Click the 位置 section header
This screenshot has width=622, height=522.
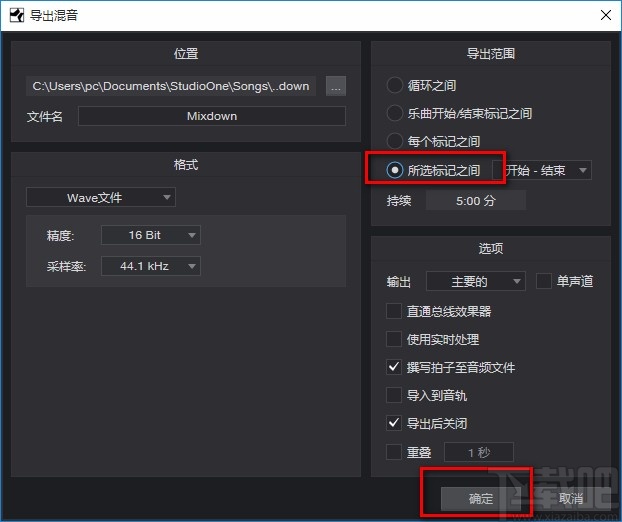[186, 54]
